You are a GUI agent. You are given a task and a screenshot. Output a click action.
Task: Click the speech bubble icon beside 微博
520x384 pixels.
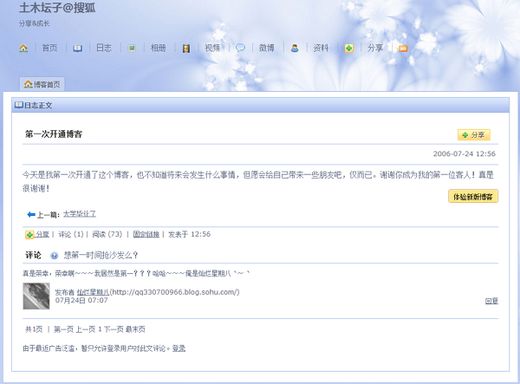point(240,48)
